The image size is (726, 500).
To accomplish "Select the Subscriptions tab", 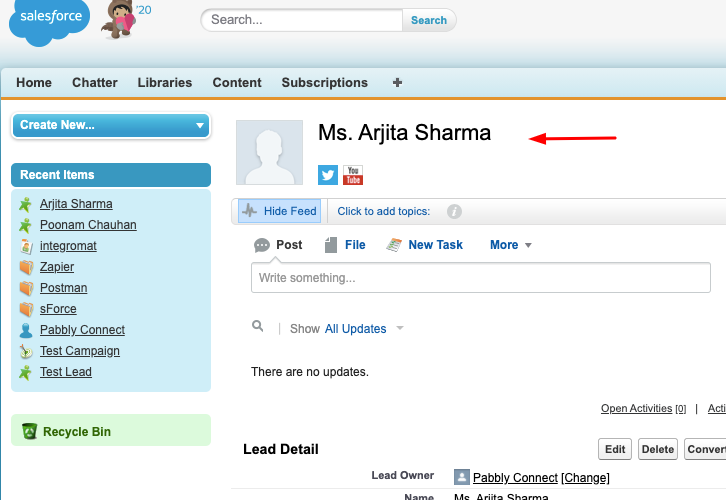I will (325, 82).
